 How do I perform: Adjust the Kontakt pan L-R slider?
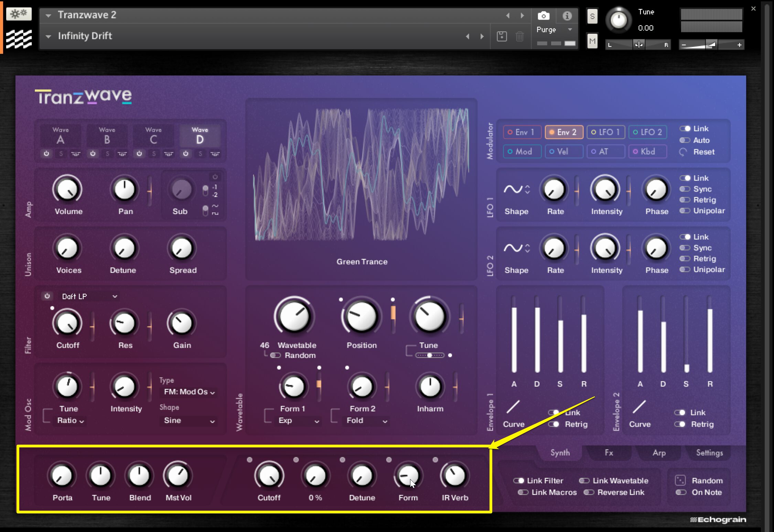coord(638,45)
